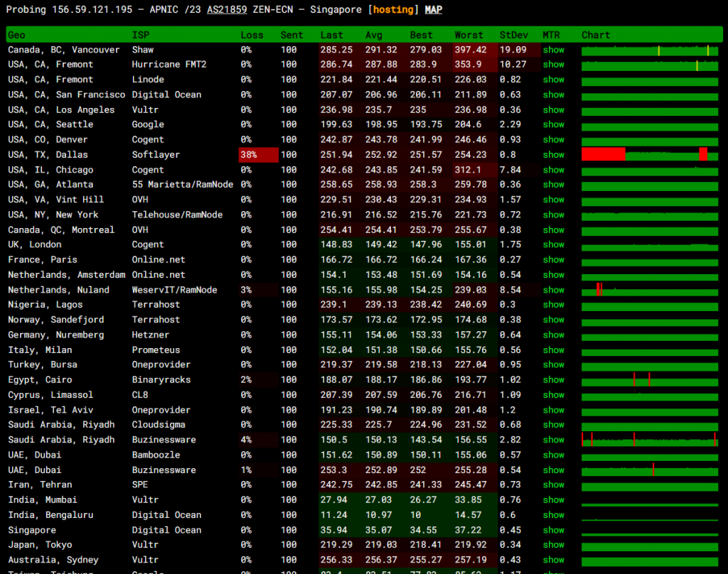
Task: Click the 27.03 average for India, Mumbai
Action: 378,500
